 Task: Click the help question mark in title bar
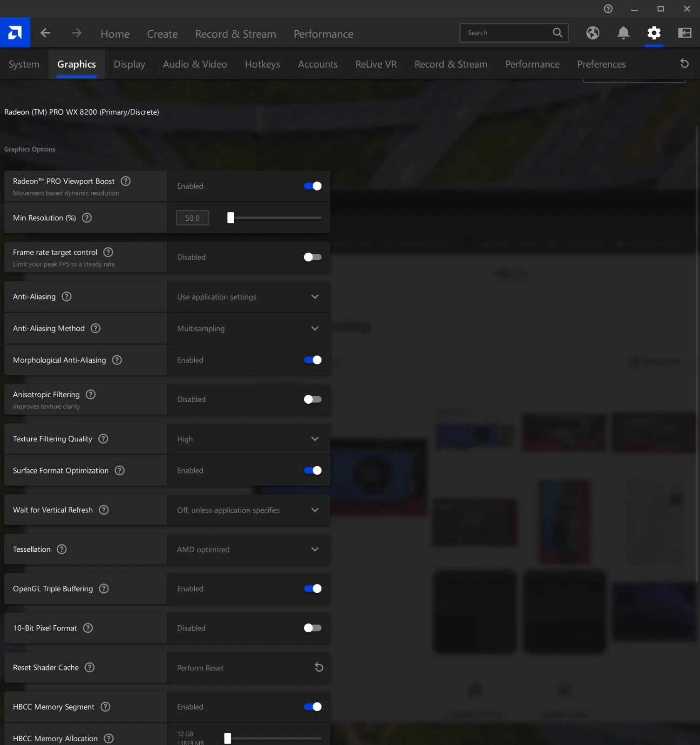pyautogui.click(x=608, y=8)
